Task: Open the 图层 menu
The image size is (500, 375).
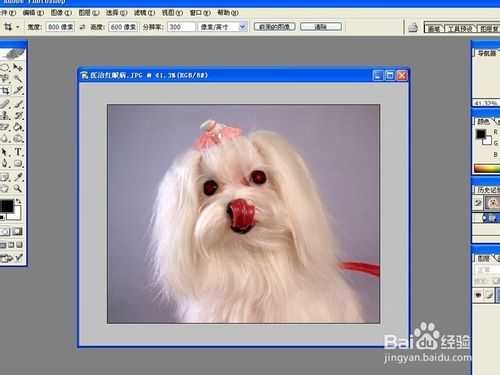Action: [89, 13]
